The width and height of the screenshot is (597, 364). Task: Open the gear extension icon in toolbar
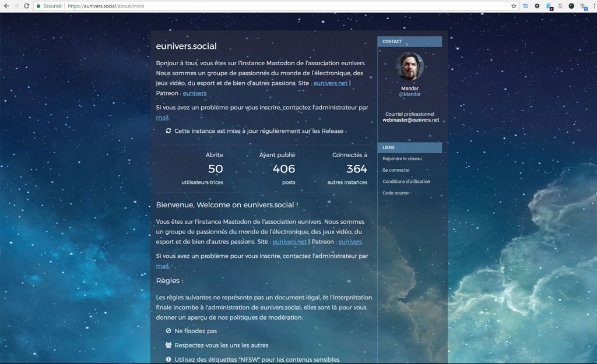pyautogui.click(x=537, y=6)
